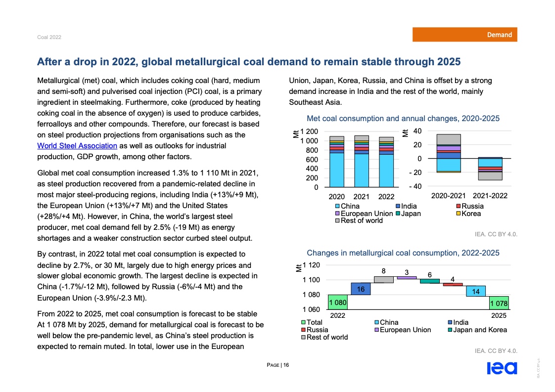Select the green 1 078 bar for 2025

click(499, 303)
